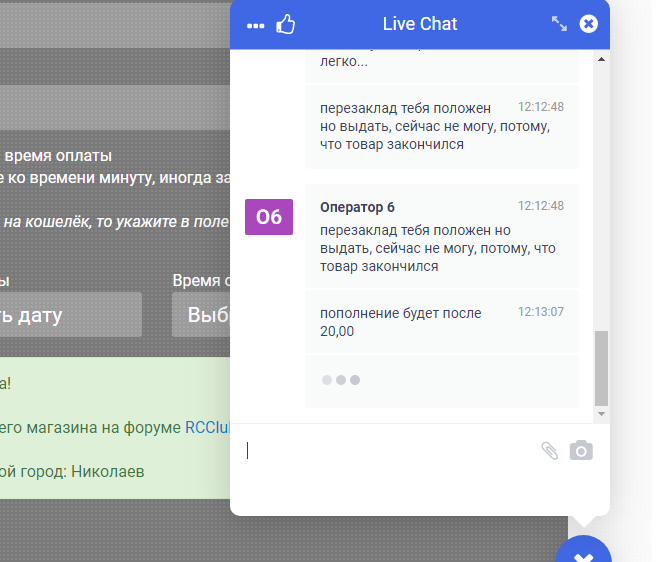The image size is (663, 562).
Task: Attach a file using the paperclip icon
Action: (550, 451)
